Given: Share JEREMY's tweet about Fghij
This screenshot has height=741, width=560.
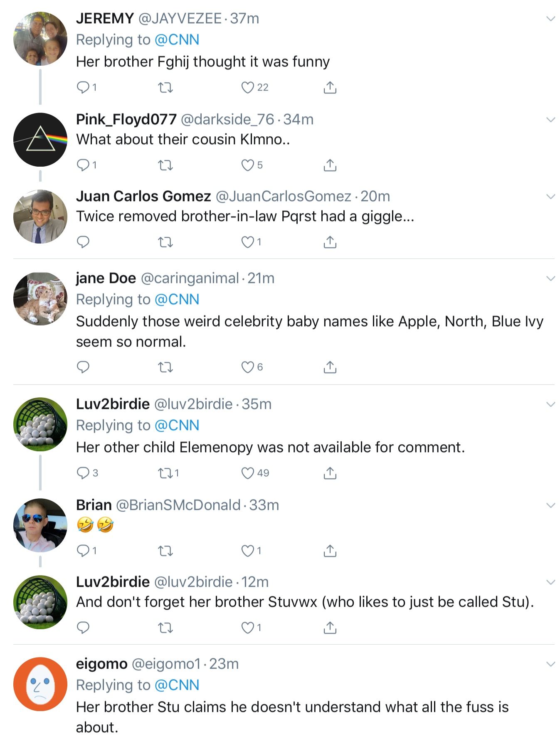Looking at the screenshot, I should pyautogui.click(x=330, y=87).
